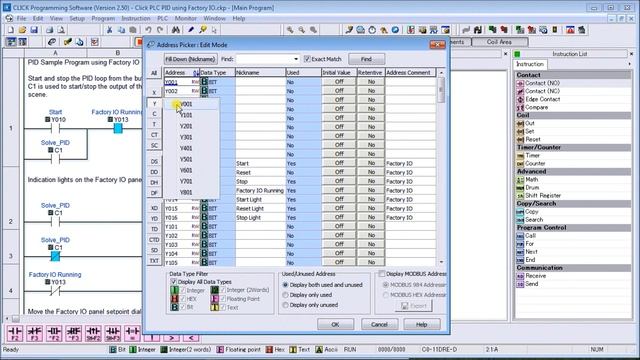Click the Print Preview toolbar icon
The height and width of the screenshot is (360, 640).
coord(61,30)
